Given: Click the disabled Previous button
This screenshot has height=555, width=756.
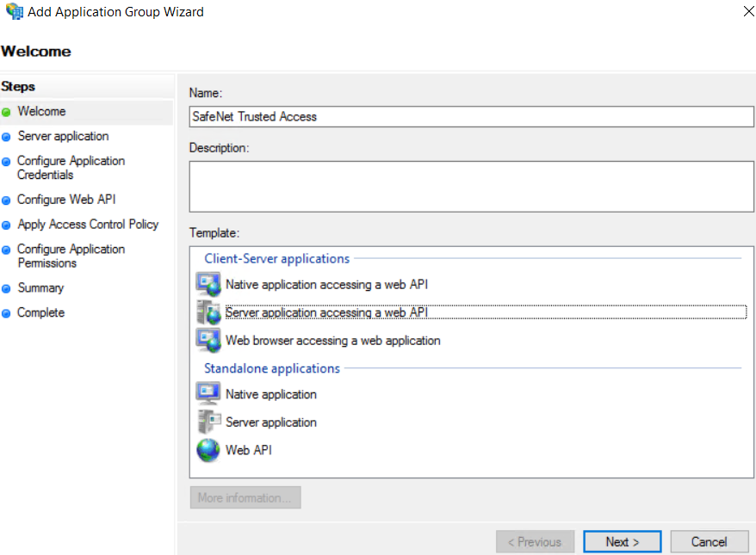Looking at the screenshot, I should pyautogui.click(x=536, y=542).
